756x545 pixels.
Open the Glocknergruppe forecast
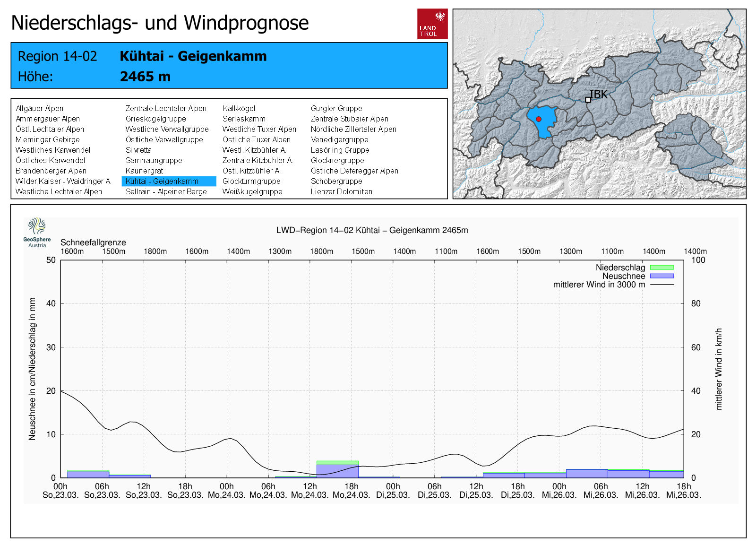tap(337, 161)
